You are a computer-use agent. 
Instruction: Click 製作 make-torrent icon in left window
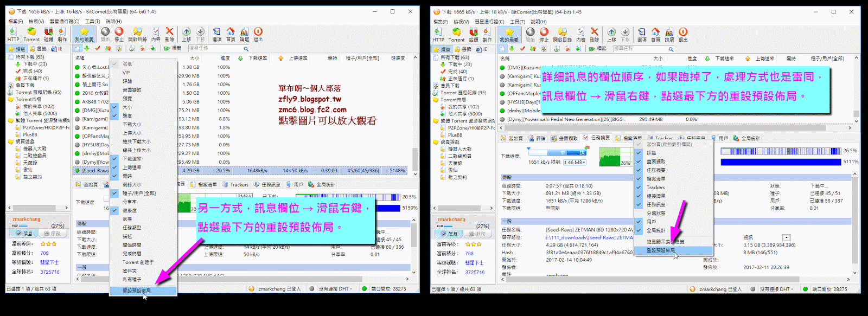(x=62, y=34)
